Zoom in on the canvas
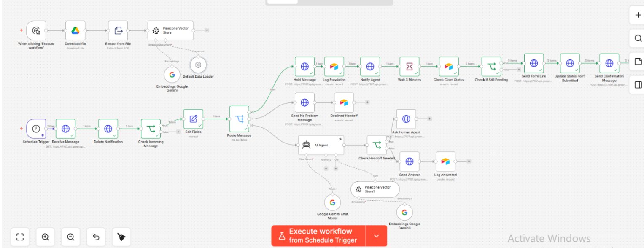Screen dimensions: 644x248 click(x=45, y=237)
